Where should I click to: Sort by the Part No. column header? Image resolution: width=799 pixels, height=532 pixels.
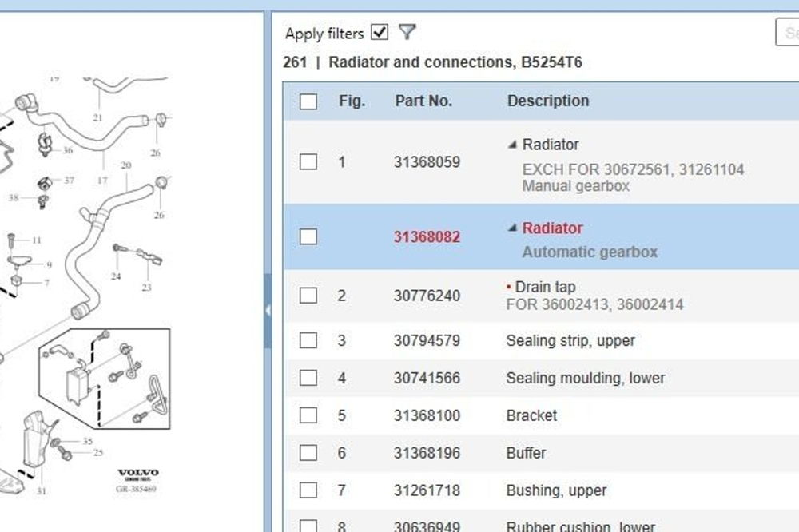pyautogui.click(x=423, y=101)
